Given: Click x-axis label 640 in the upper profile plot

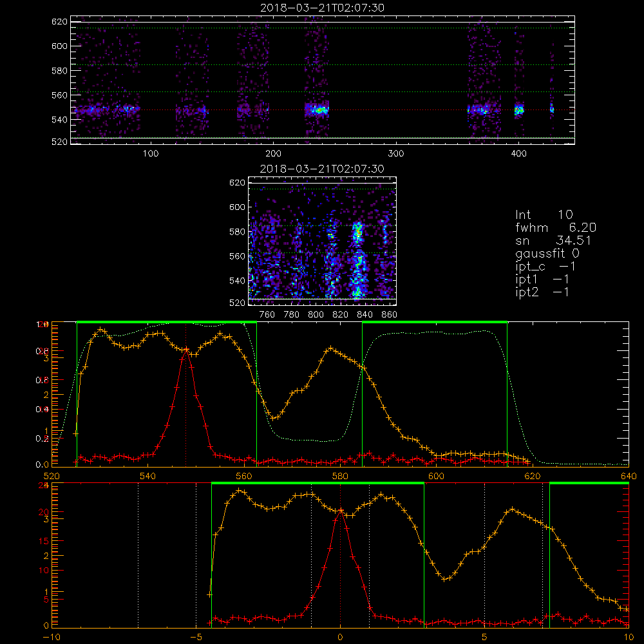Looking at the screenshot, I should (629, 476).
